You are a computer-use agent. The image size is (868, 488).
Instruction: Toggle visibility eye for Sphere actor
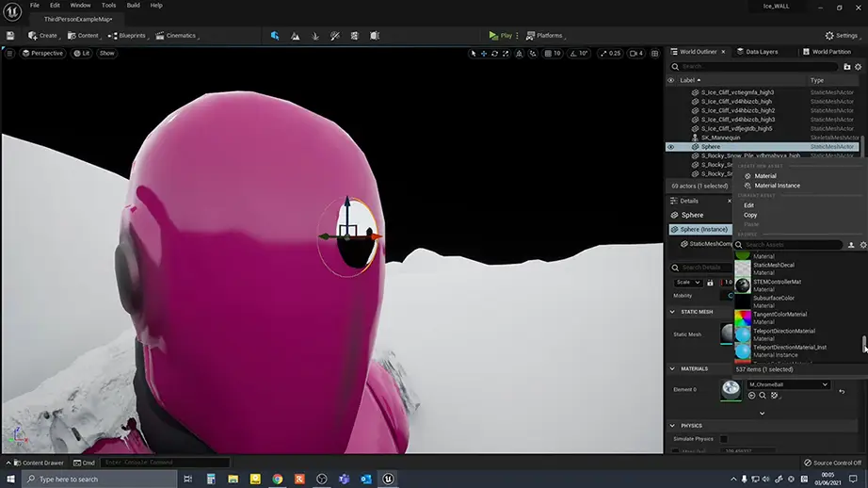671,147
